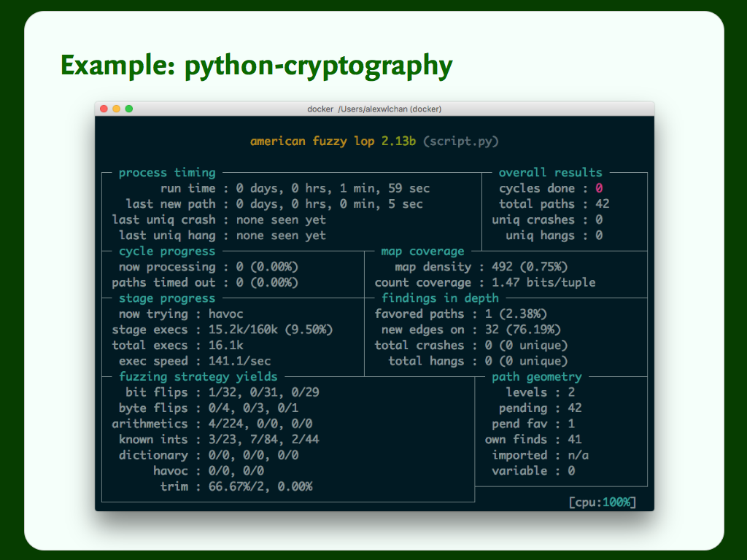Click the 'overall results' section header
This screenshot has height=560, width=747.
click(550, 173)
